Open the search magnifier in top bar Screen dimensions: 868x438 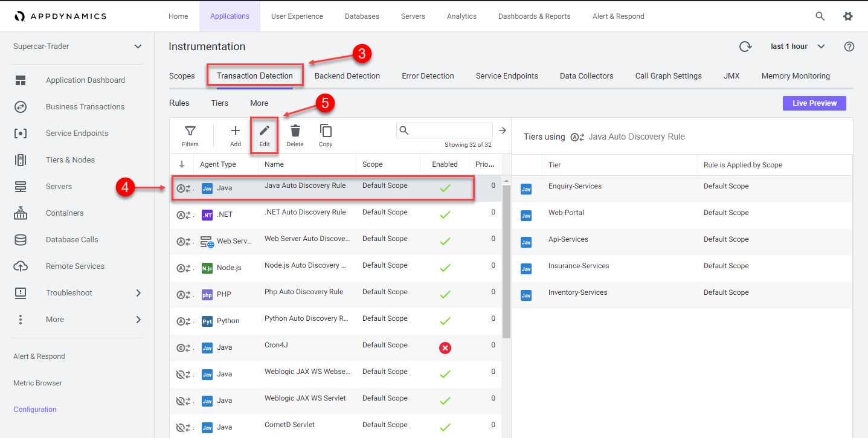[x=820, y=16]
